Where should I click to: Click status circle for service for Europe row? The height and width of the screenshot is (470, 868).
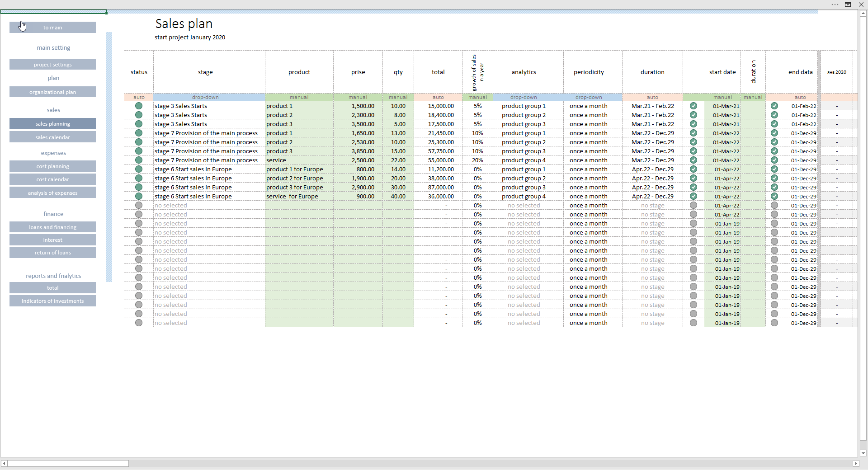click(139, 196)
